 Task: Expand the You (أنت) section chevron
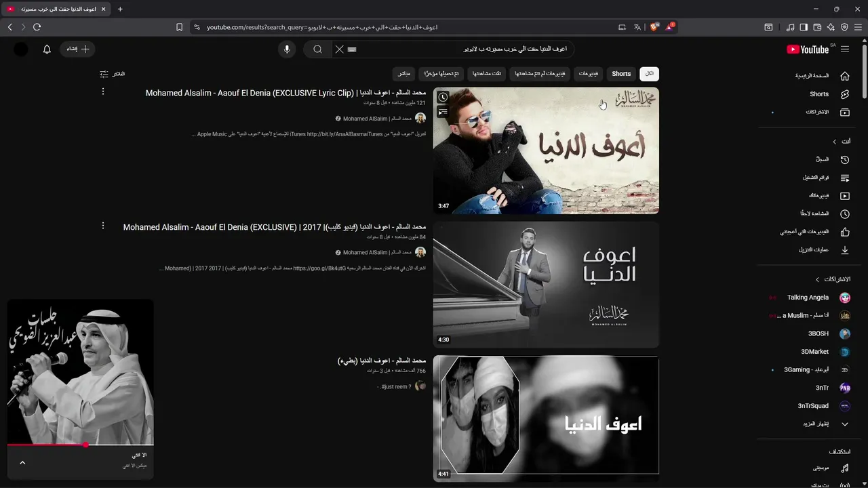pyautogui.click(x=835, y=141)
